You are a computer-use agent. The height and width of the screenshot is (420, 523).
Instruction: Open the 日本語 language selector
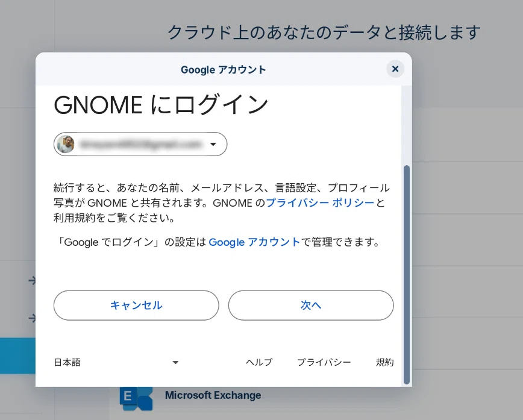pos(116,362)
